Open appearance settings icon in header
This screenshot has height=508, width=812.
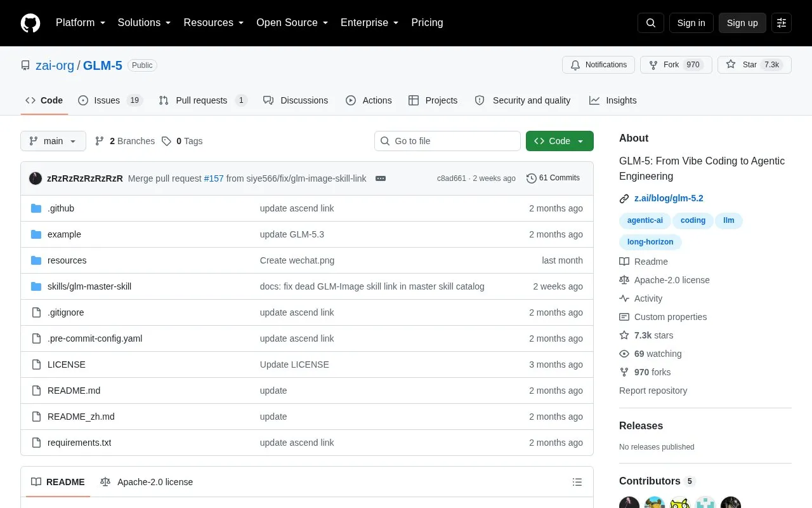782,23
